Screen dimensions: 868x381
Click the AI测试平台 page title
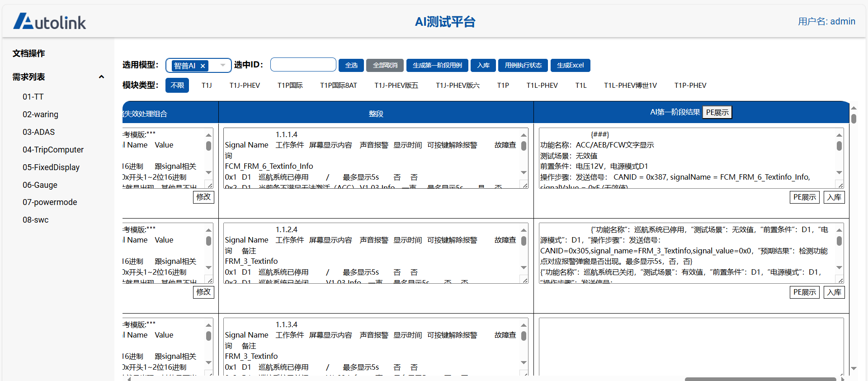tap(445, 22)
